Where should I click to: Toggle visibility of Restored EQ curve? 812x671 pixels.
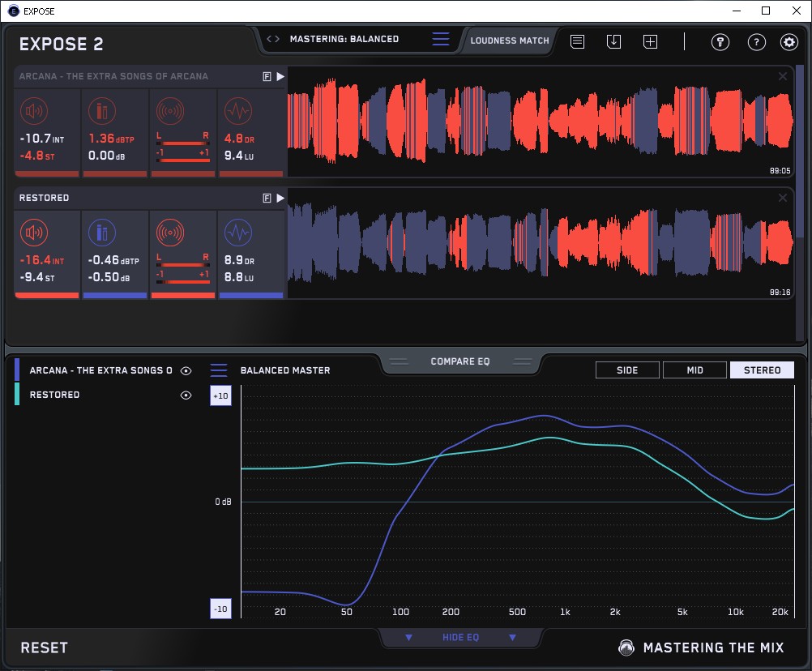[x=186, y=395]
